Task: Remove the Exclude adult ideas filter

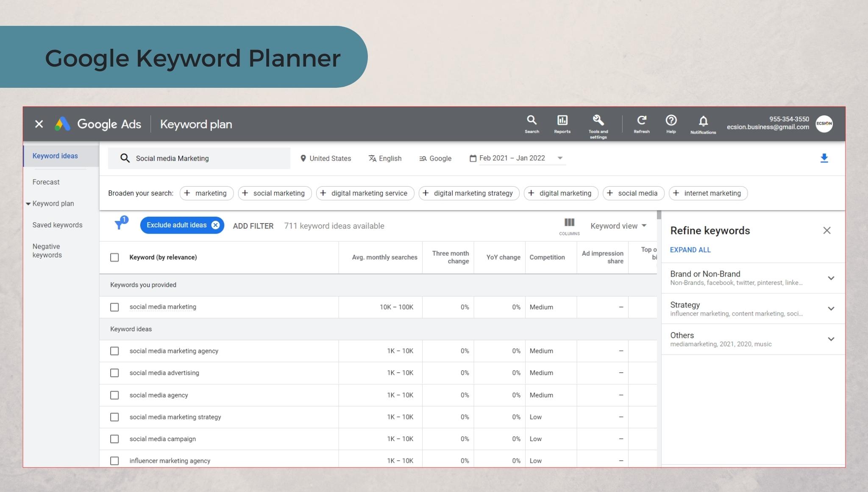Action: (x=215, y=225)
